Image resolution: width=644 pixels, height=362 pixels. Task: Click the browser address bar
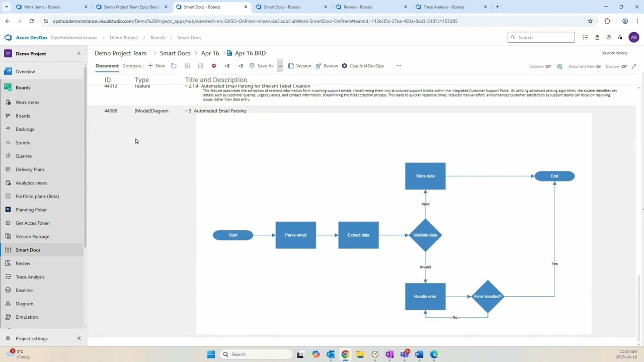(x=317, y=21)
